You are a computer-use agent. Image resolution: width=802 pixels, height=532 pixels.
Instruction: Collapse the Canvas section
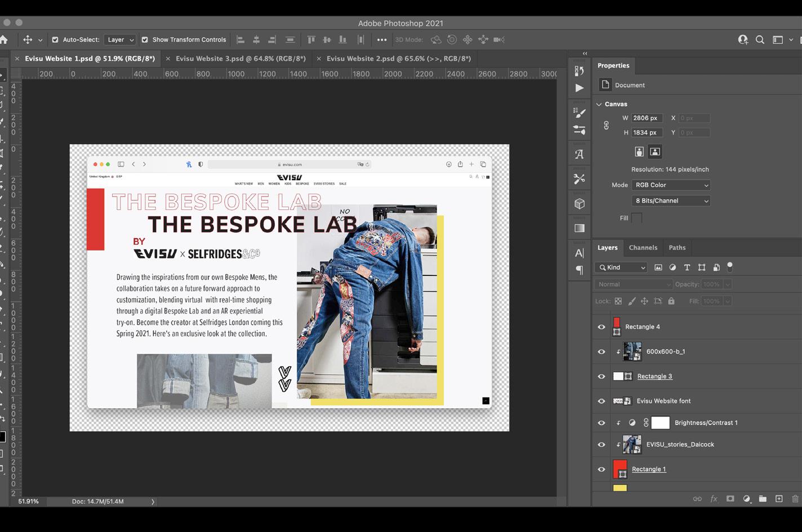point(599,104)
